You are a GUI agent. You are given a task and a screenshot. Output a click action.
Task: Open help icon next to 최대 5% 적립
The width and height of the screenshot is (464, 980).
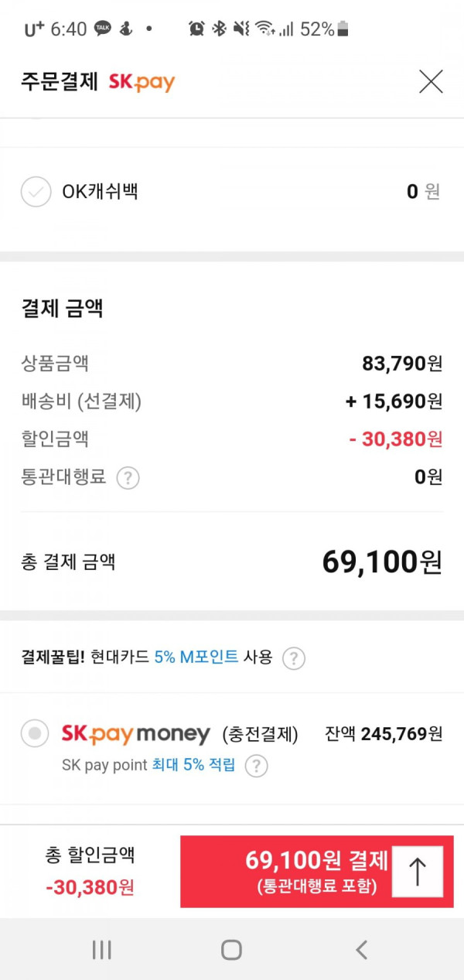tap(256, 766)
